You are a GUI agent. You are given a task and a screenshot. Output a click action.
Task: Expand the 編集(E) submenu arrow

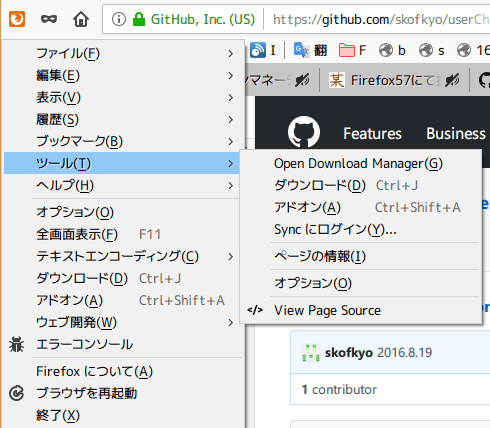231,75
